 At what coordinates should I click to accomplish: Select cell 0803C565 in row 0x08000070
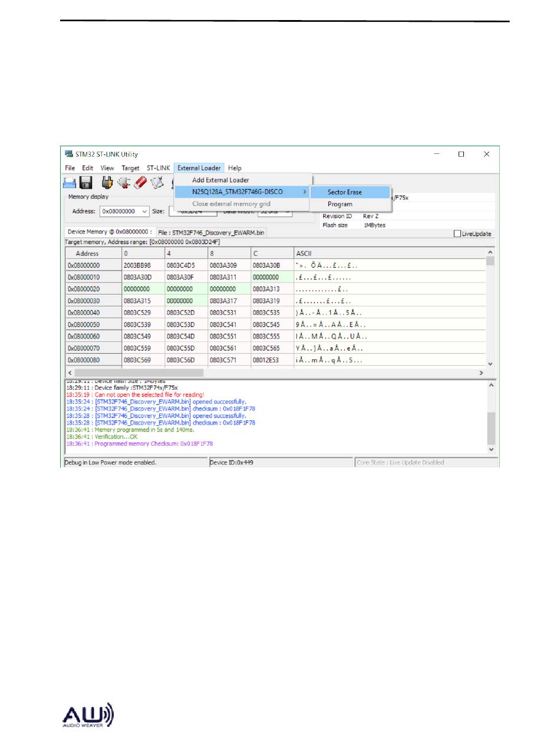272,348
